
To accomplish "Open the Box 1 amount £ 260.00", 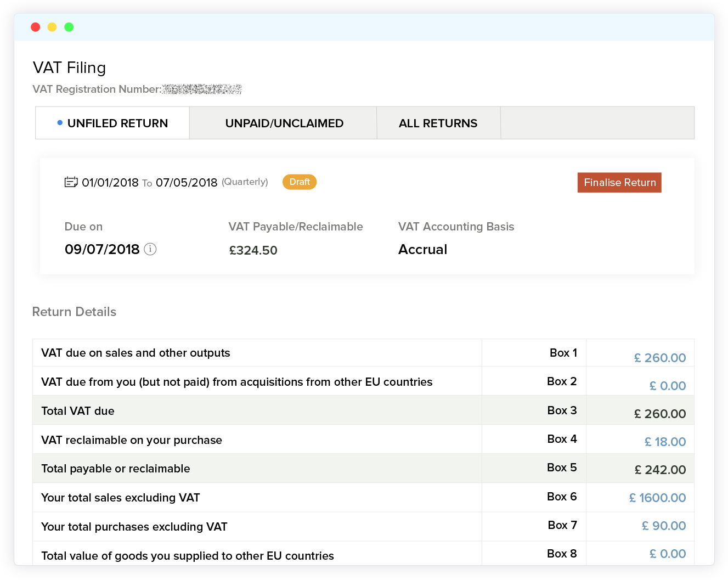I will click(660, 358).
